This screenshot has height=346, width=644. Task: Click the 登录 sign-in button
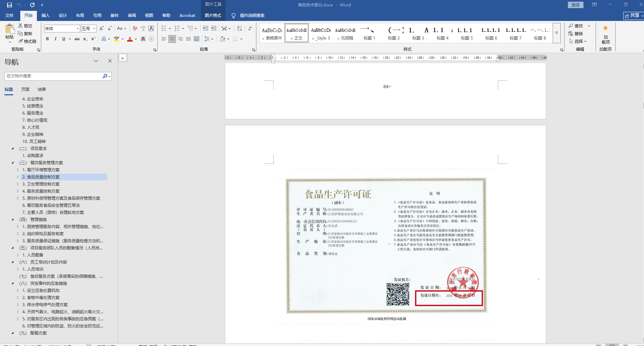[x=575, y=5]
